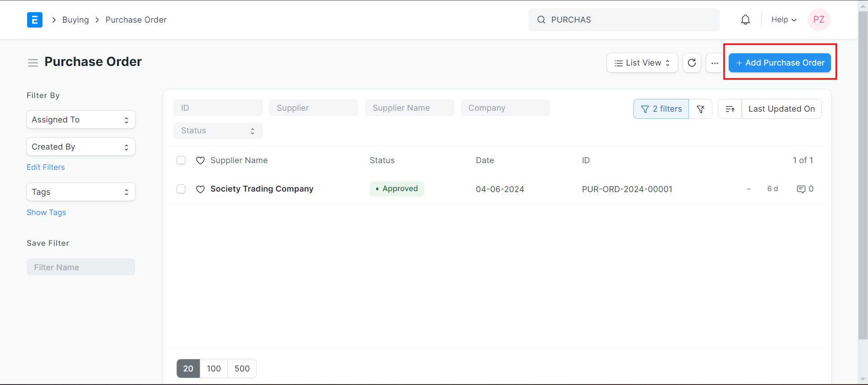Refresh the purchase order list

point(692,63)
